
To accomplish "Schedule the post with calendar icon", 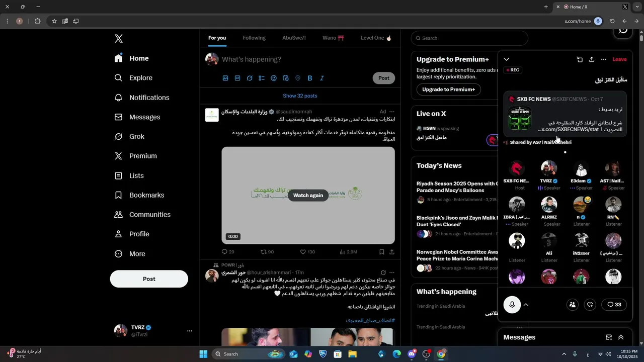I will coord(286,78).
